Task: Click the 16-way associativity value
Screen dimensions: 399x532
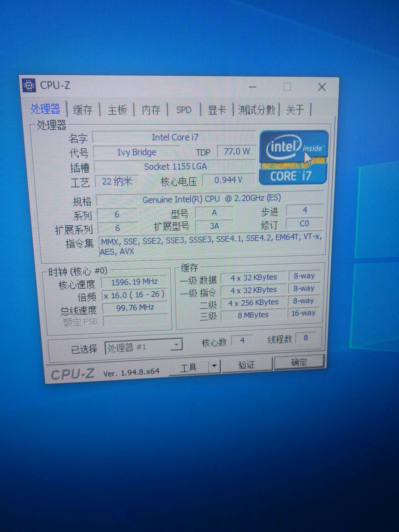Action: pos(303,313)
